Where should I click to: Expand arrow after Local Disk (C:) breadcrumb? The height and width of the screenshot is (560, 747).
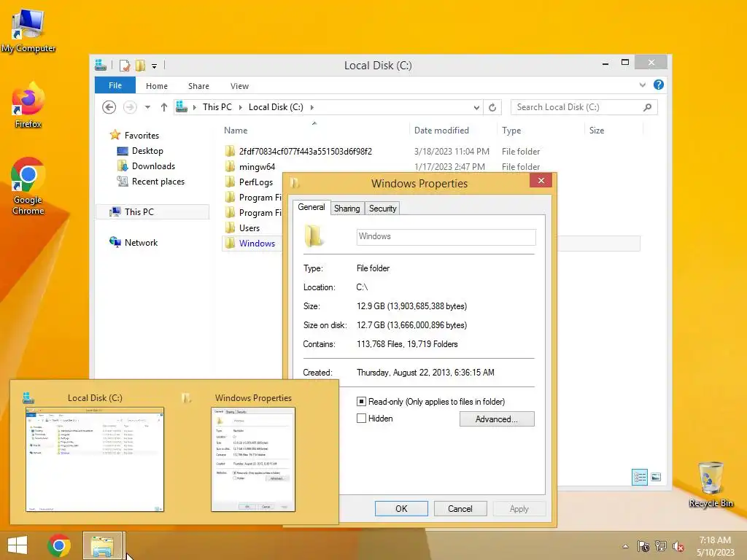(312, 107)
